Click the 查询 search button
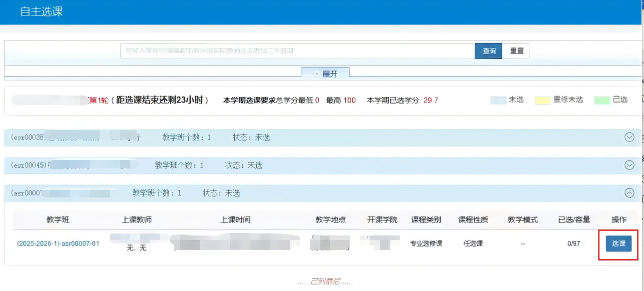Image resolution: width=644 pixels, height=291 pixels. 489,51
